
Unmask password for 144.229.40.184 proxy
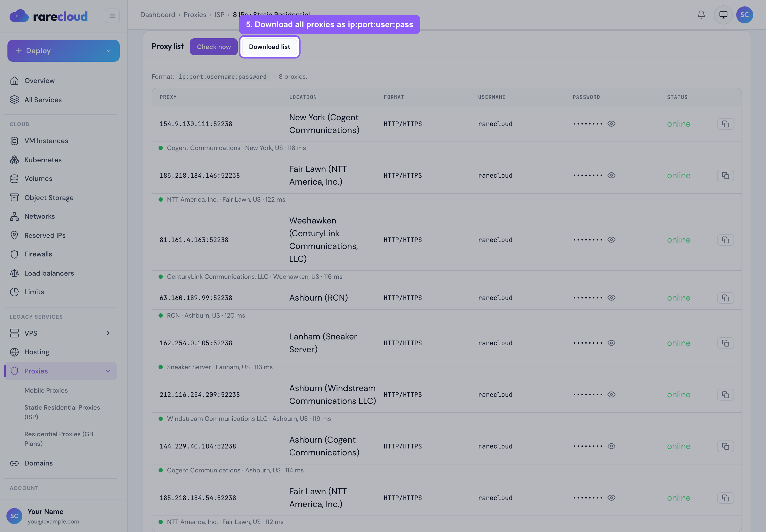611,446
